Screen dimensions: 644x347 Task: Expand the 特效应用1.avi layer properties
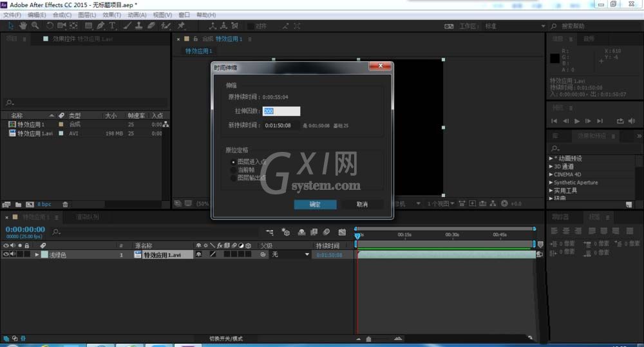[x=37, y=254]
